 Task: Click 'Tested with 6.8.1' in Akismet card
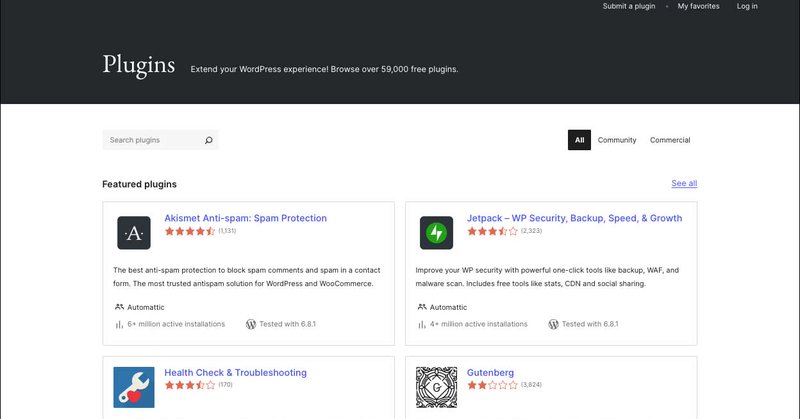tap(287, 324)
